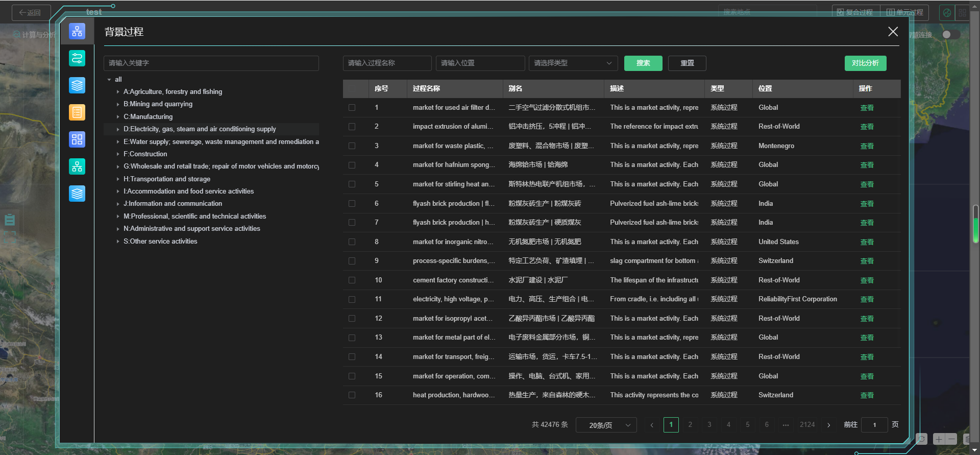Select G:Wholesale and retail trade item
980x455 pixels.
pyautogui.click(x=221, y=166)
